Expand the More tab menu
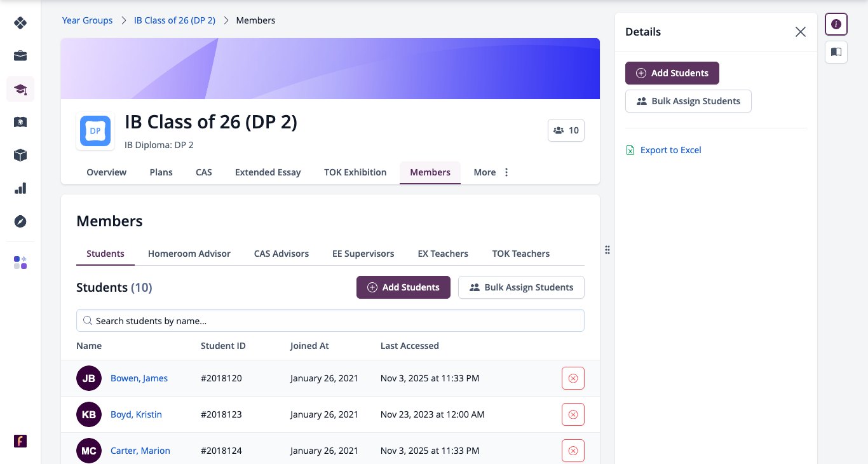The image size is (868, 464). coord(491,172)
